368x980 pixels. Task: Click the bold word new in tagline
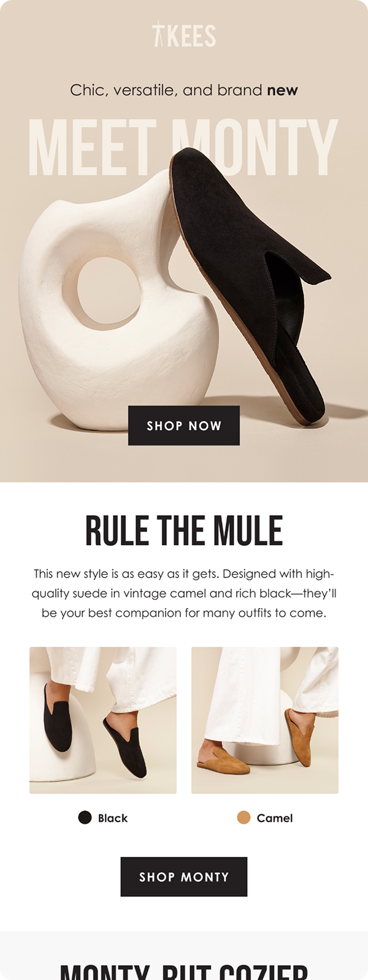click(x=283, y=91)
